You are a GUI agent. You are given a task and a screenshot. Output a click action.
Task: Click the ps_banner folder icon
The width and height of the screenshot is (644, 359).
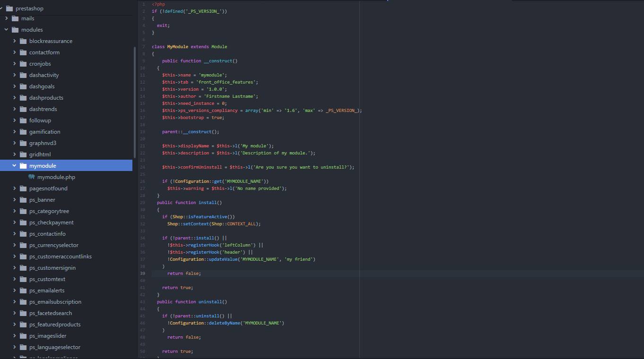(x=23, y=200)
